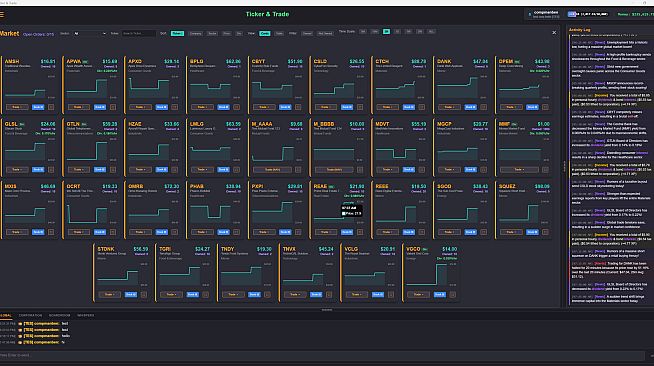Image resolution: width=654 pixels, height=366 pixels.
Task: Click the CBYT price chart
Action: 273,88
